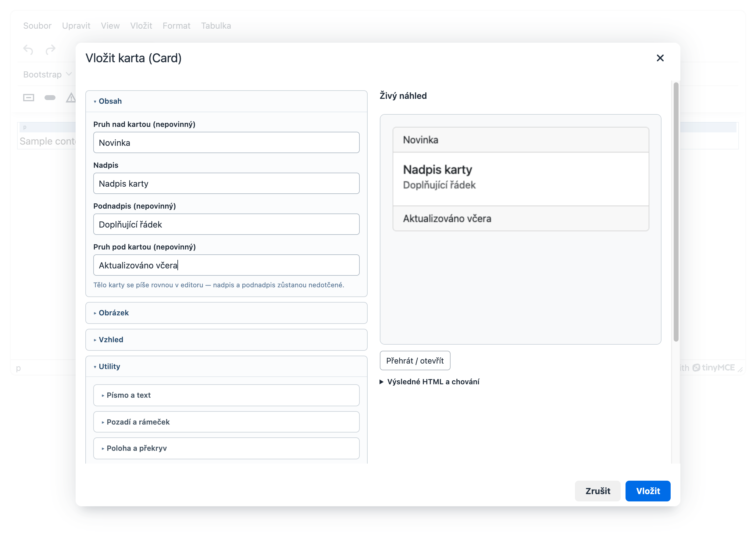
Task: Click Přehrát / otevřít button
Action: click(x=415, y=361)
